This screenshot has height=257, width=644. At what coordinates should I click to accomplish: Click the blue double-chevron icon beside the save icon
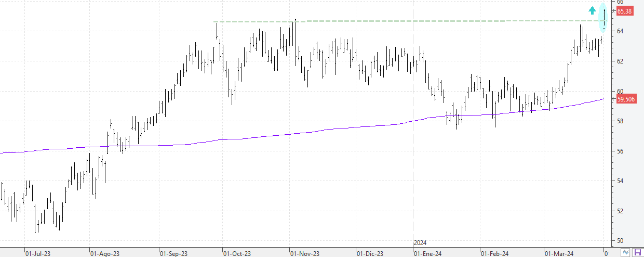tap(627, 252)
